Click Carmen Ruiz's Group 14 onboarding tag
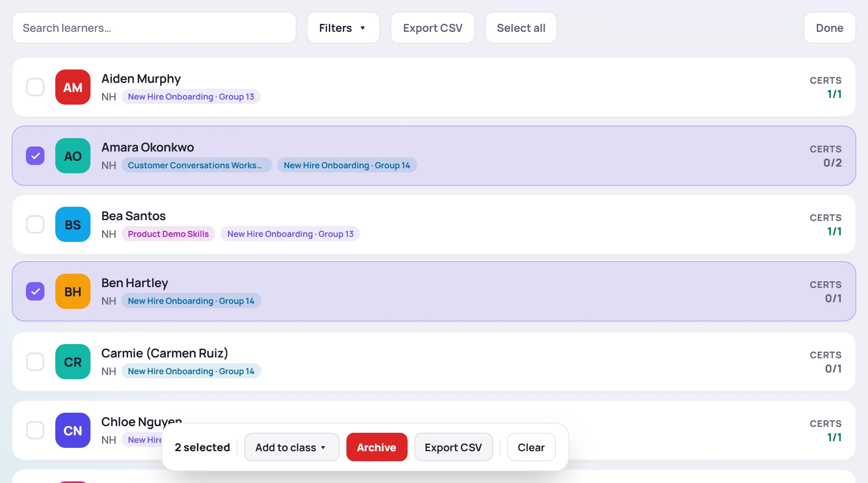Viewport: 868px width, 483px height. [x=191, y=371]
